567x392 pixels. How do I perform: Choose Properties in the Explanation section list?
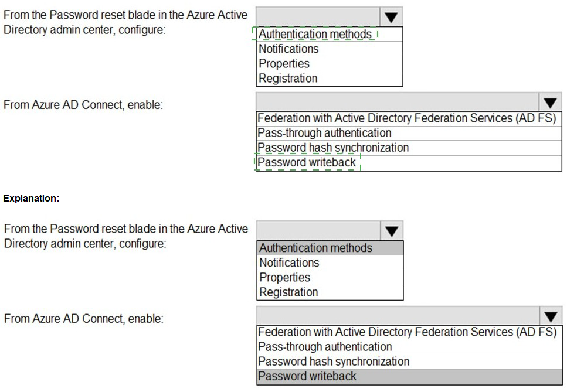point(284,278)
